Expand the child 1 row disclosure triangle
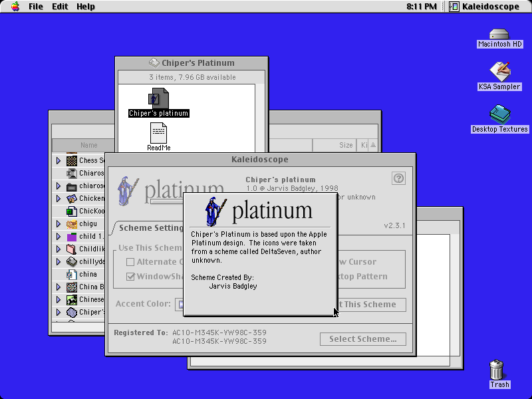532x399 pixels. [x=59, y=237]
